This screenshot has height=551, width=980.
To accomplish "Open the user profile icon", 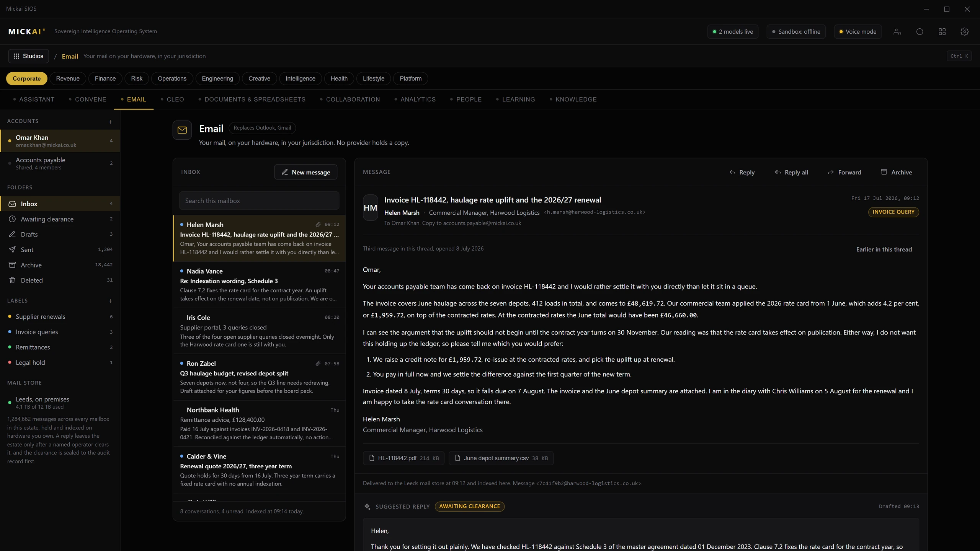I will tap(897, 32).
